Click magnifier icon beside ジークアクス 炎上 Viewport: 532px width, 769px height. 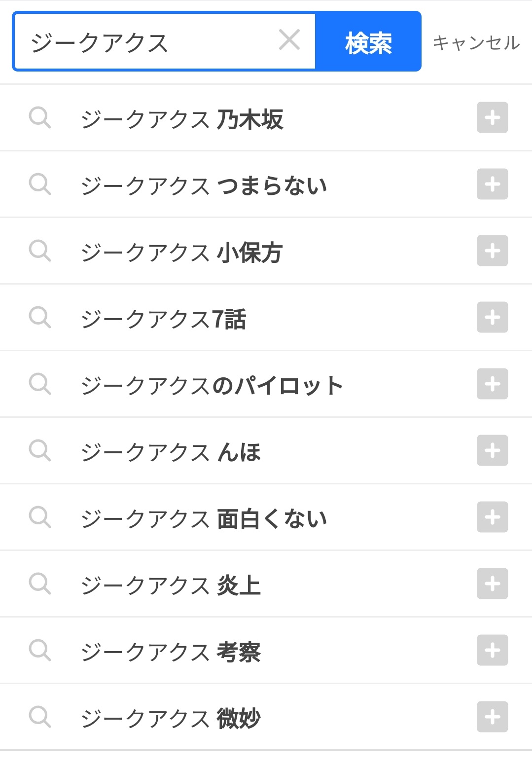40,584
